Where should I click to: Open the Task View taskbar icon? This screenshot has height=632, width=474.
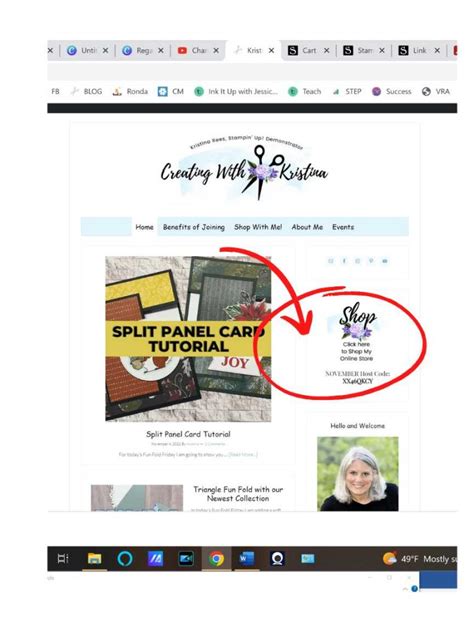(x=63, y=559)
